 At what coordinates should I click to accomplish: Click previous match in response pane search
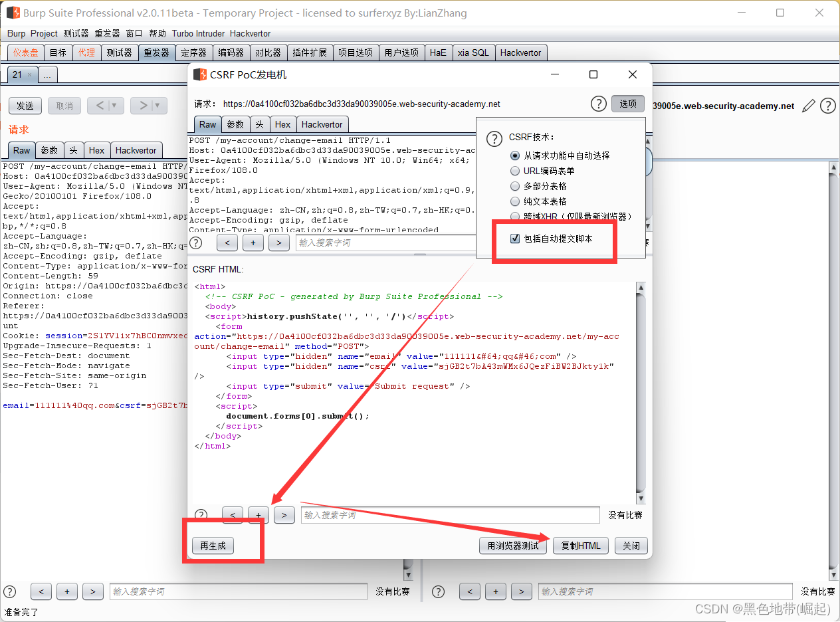pos(470,591)
